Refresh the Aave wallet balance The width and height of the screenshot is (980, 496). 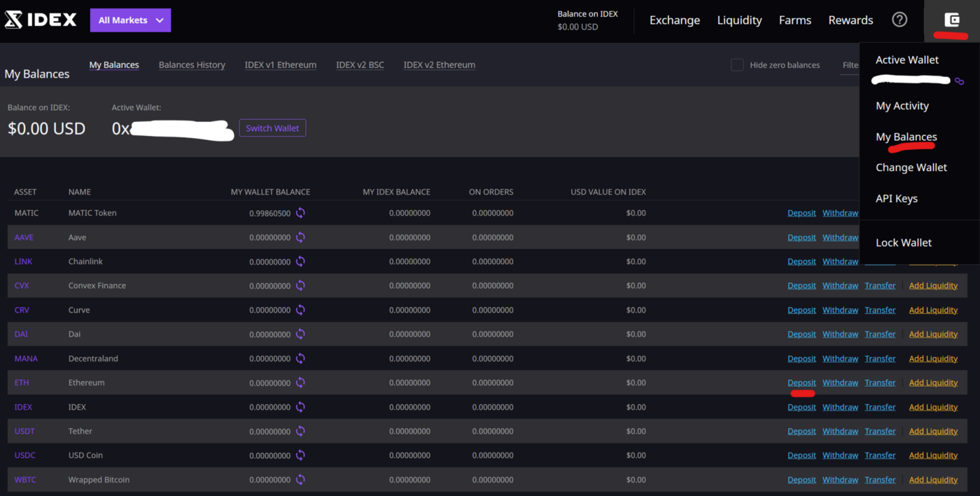(x=300, y=237)
